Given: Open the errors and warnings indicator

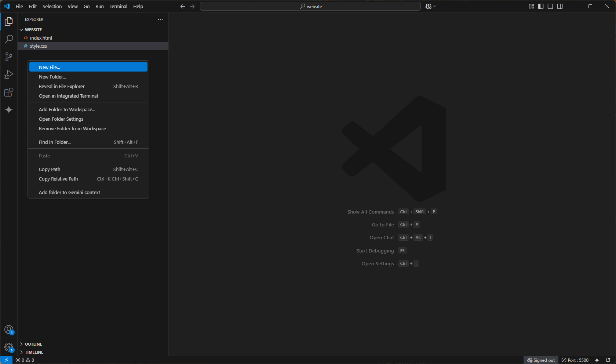Looking at the screenshot, I should click(x=24, y=360).
